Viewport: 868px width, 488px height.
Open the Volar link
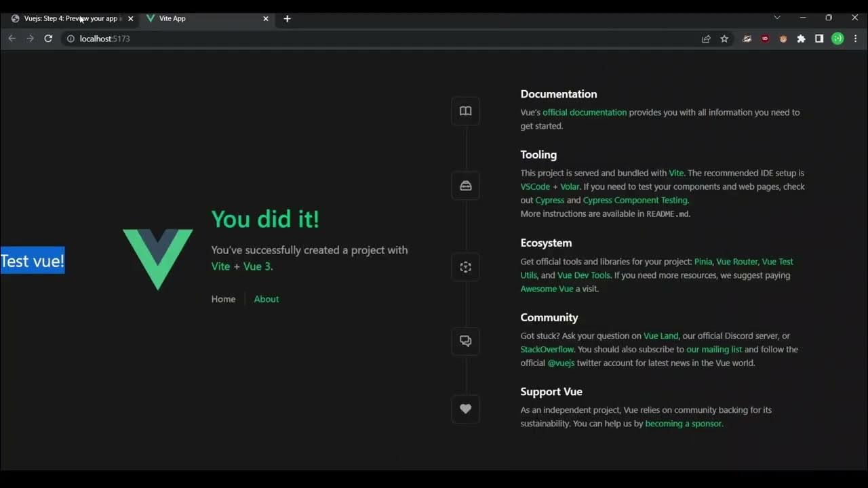pos(570,186)
